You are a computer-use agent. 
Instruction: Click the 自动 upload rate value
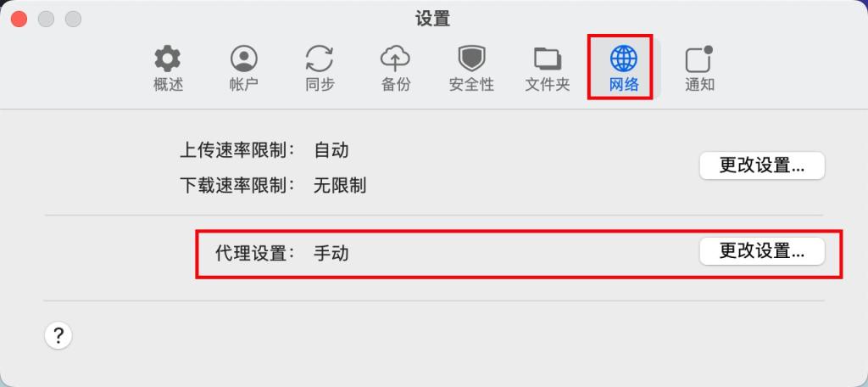coord(331,149)
